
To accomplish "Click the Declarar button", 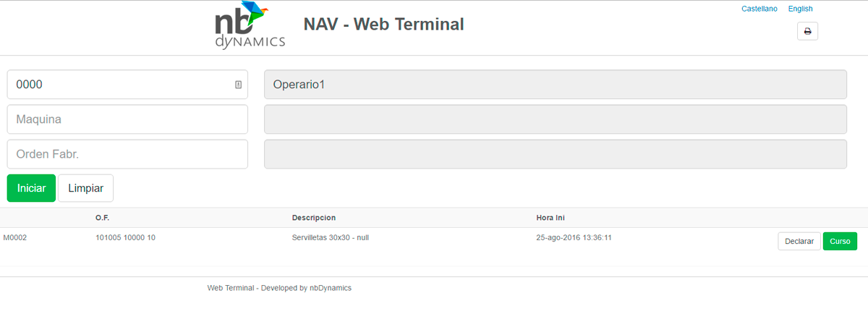I will (799, 241).
